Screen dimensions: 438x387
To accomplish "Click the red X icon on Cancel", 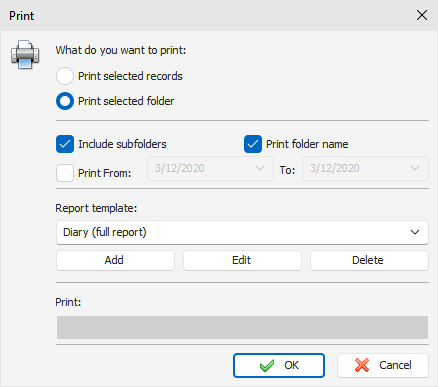I will click(x=362, y=365).
